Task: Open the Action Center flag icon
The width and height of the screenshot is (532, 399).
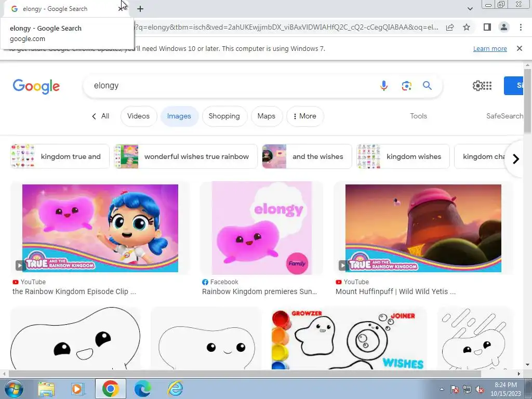Action: point(455,389)
